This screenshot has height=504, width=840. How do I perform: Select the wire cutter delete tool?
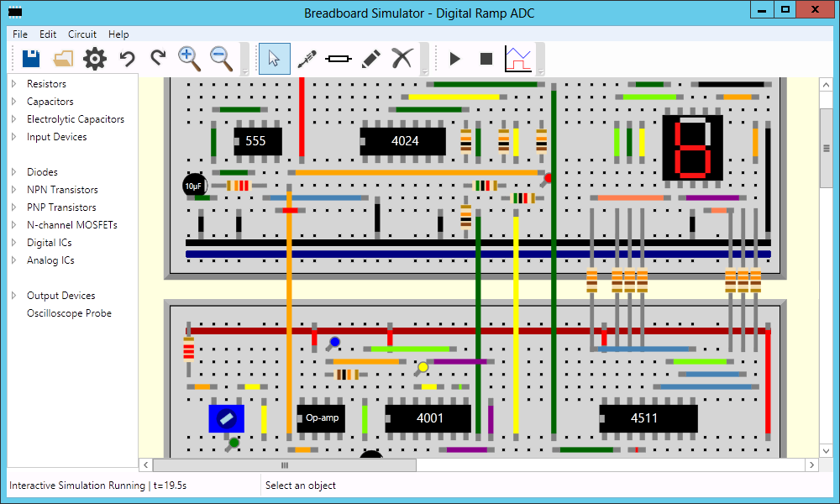[402, 58]
